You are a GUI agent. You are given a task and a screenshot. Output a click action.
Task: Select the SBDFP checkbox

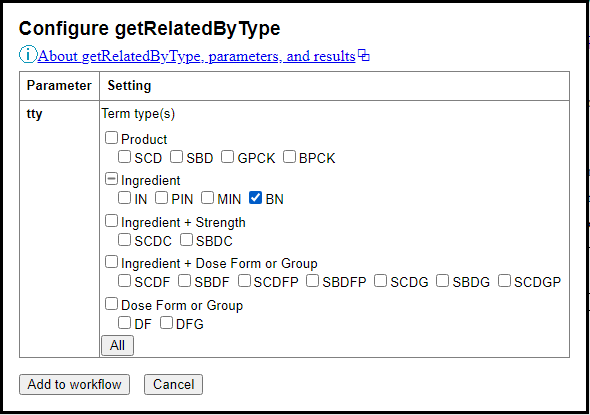pyautogui.click(x=312, y=281)
